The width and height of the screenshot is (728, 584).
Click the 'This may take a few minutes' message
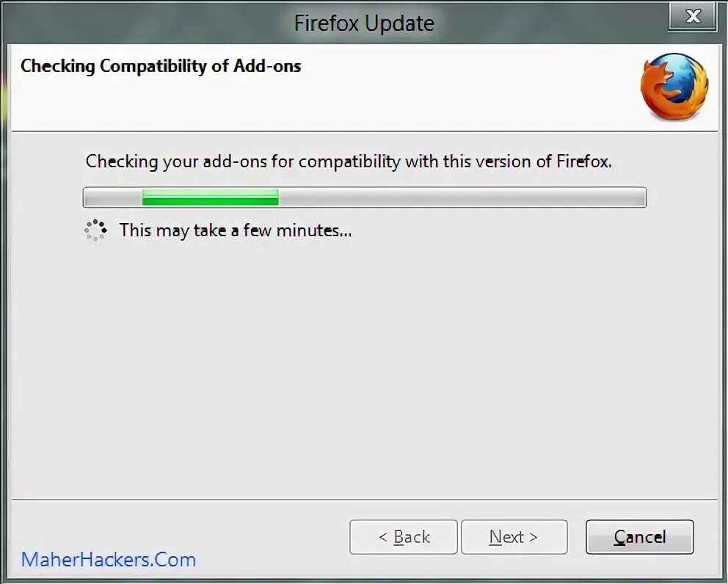tap(236, 230)
